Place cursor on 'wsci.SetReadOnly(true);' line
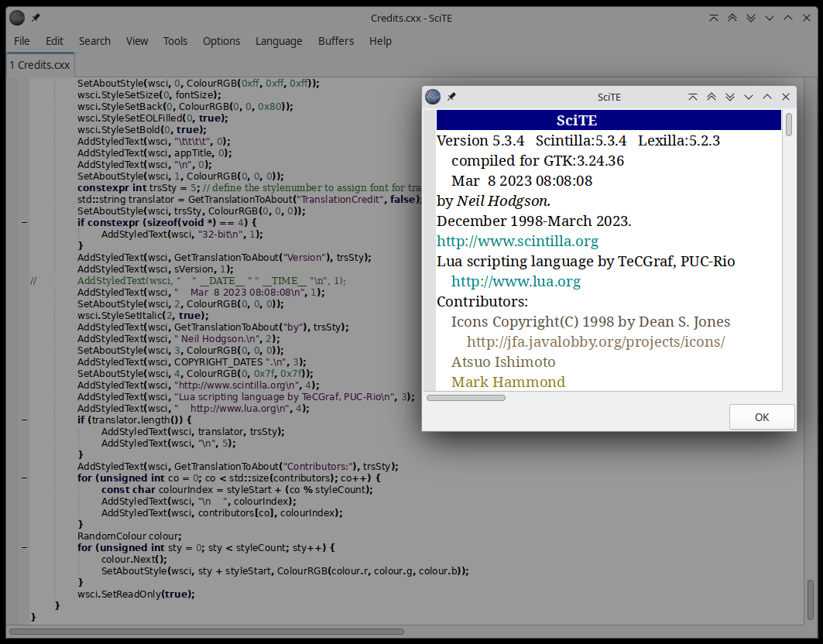This screenshot has width=823, height=644. coord(136,594)
